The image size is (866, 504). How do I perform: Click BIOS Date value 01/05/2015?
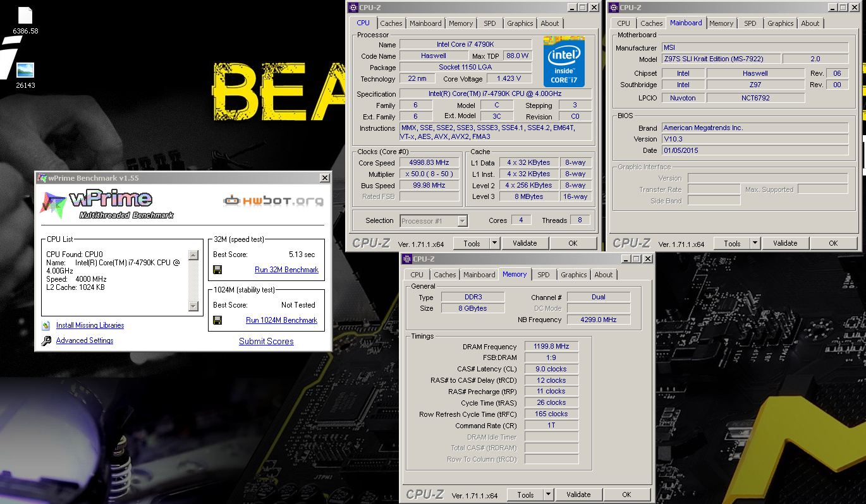(x=755, y=150)
